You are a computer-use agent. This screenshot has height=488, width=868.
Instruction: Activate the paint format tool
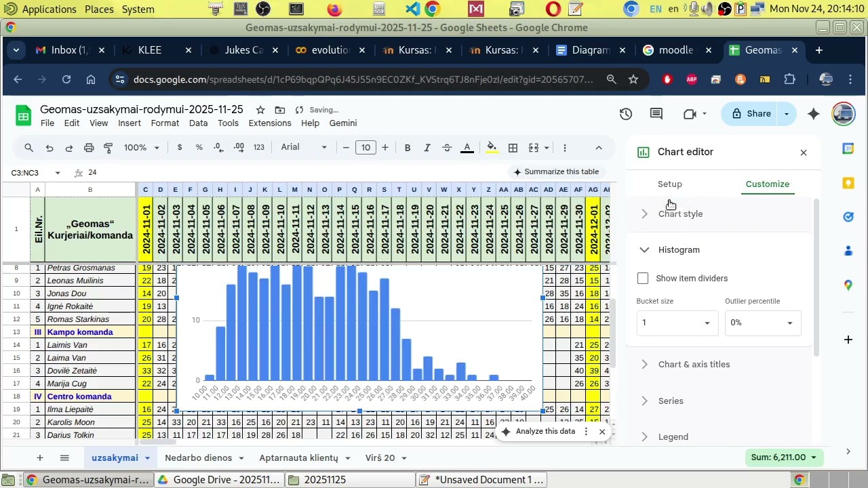click(108, 148)
